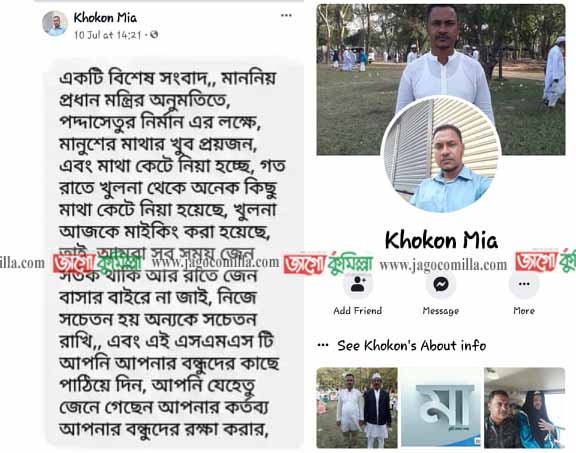The height and width of the screenshot is (453, 576).
Task: Click the More three-dot circle icon
Action: point(524,284)
